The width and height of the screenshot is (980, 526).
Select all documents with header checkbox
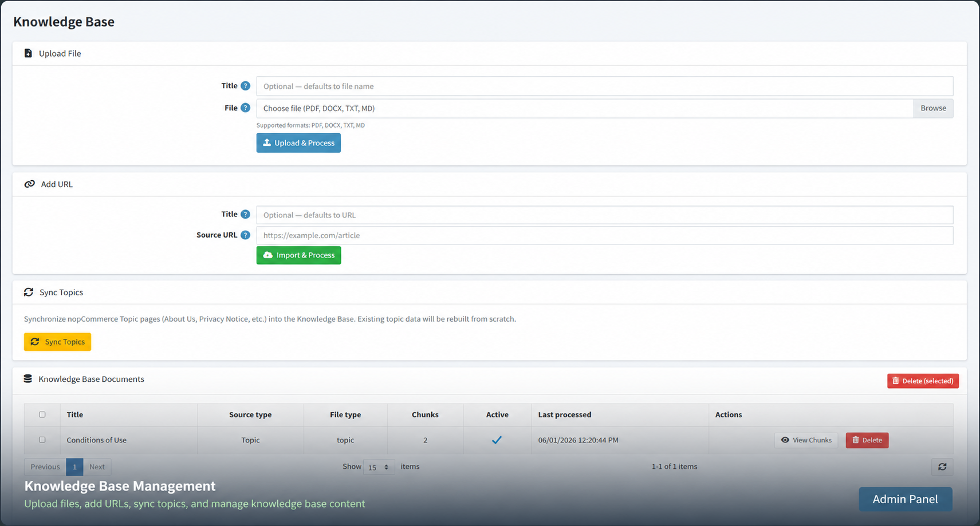pos(42,414)
